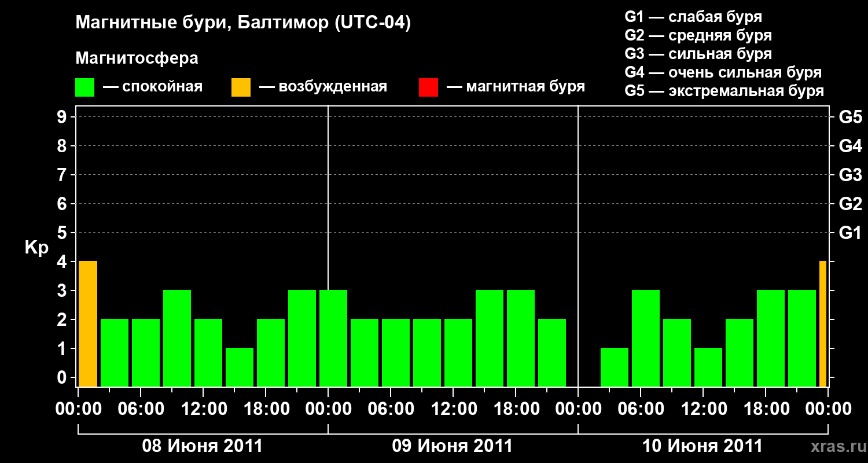Select the 'G4 — очень сильная буря' legend line
The image size is (868, 463).
pyautogui.click(x=723, y=72)
